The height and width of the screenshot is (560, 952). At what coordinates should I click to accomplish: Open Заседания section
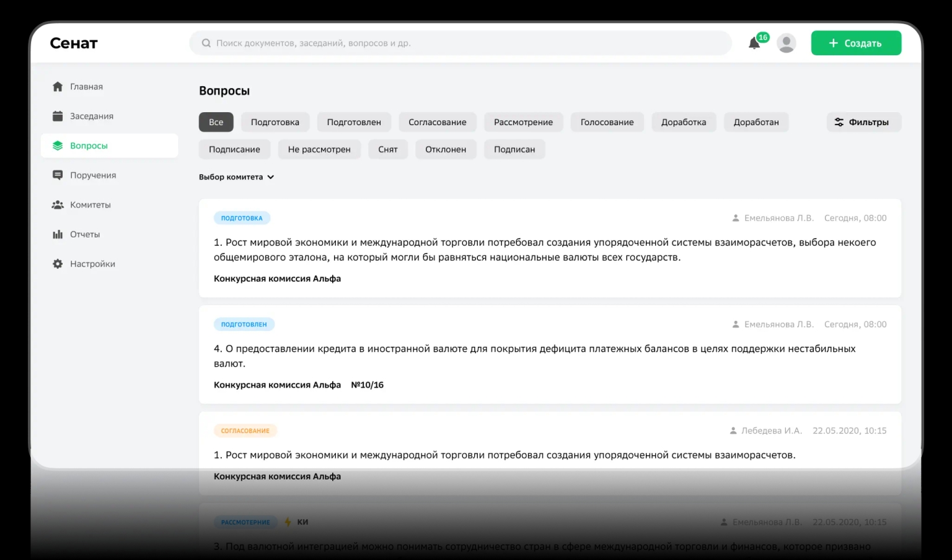pos(109,116)
